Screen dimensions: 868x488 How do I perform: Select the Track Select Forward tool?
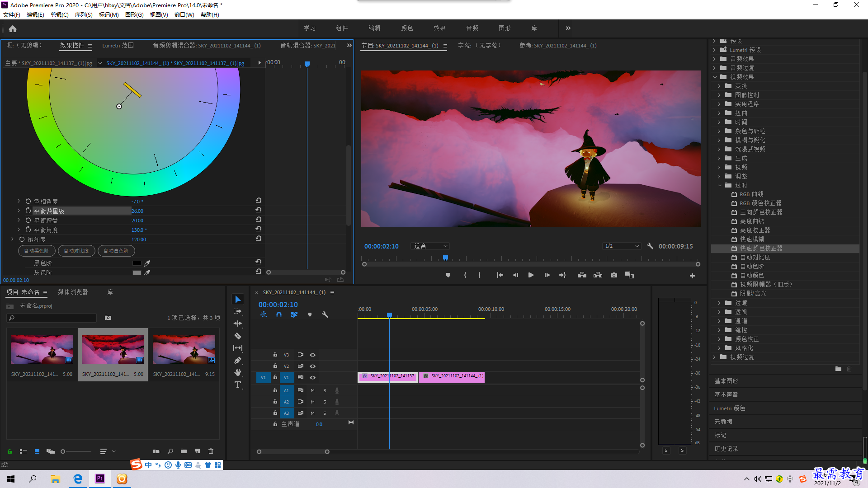point(238,311)
